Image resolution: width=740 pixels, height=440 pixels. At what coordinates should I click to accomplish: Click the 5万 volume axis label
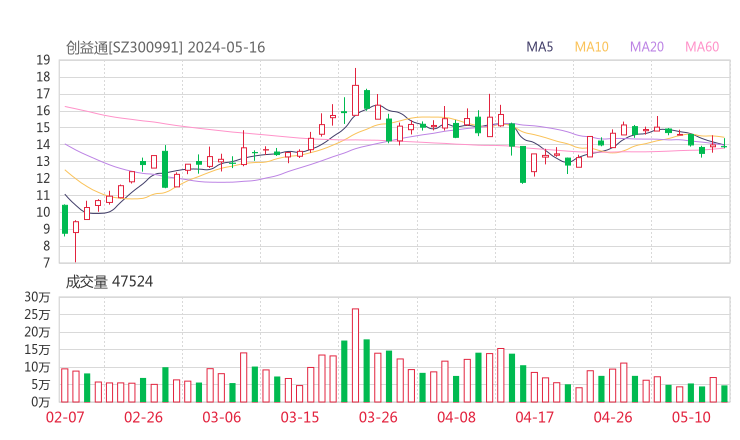(41, 385)
